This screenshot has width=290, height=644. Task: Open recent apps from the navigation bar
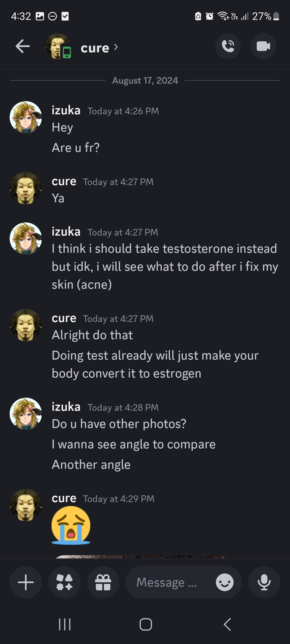64,624
